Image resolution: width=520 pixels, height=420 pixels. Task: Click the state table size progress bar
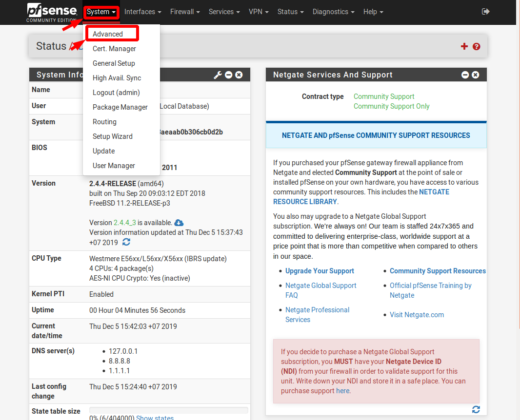(x=168, y=410)
